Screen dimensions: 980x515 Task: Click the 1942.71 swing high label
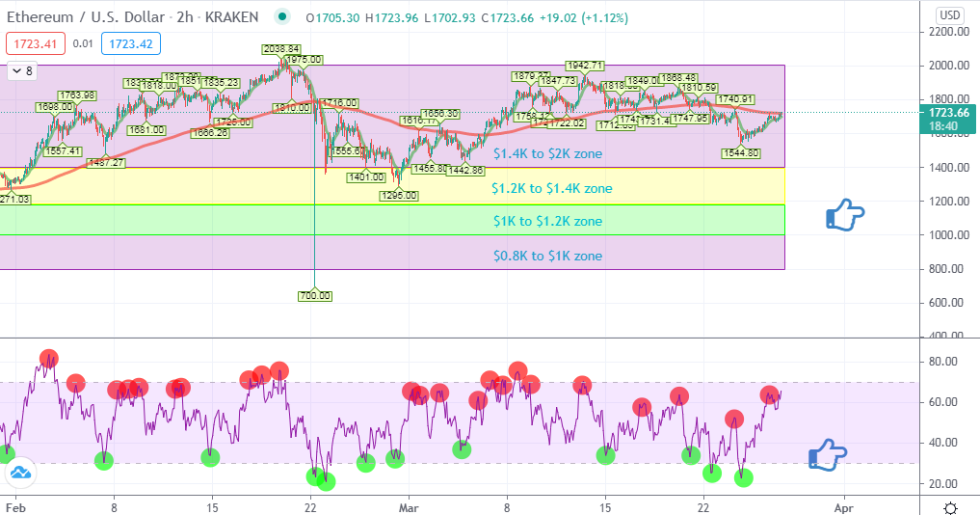[584, 65]
